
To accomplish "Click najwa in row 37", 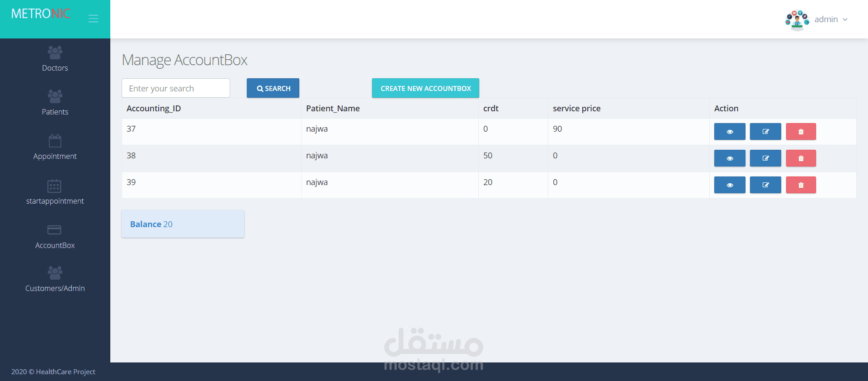I will [x=317, y=129].
